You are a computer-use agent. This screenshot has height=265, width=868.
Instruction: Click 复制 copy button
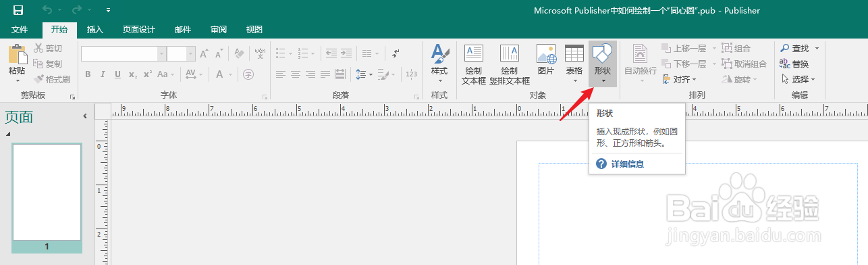click(x=48, y=64)
